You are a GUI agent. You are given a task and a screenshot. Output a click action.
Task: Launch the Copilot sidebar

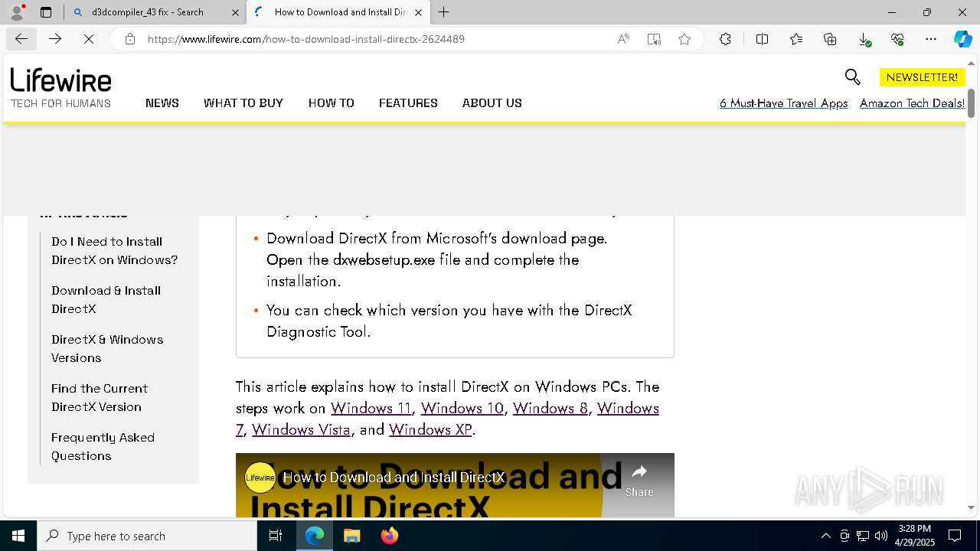coord(962,39)
